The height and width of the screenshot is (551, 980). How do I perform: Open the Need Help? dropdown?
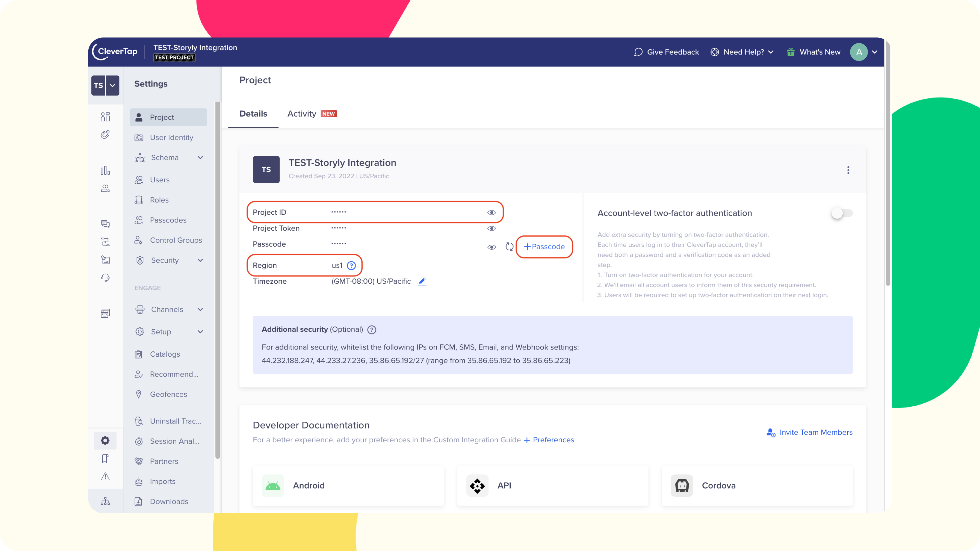tap(742, 52)
